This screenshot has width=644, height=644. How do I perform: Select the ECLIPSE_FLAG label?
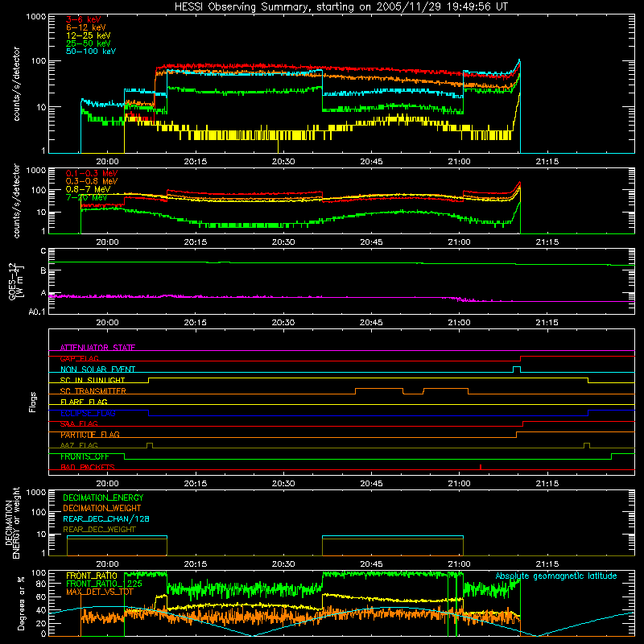(88, 413)
